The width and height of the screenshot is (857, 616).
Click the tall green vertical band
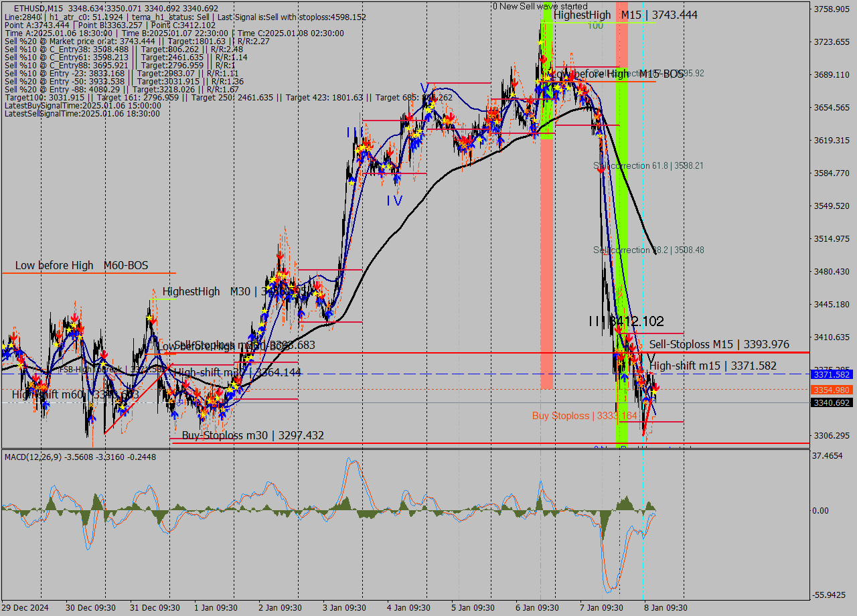[621, 201]
